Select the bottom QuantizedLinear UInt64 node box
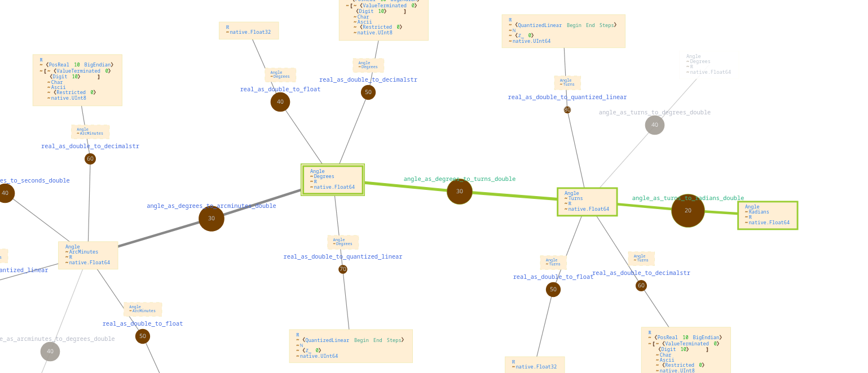 pyautogui.click(x=351, y=346)
